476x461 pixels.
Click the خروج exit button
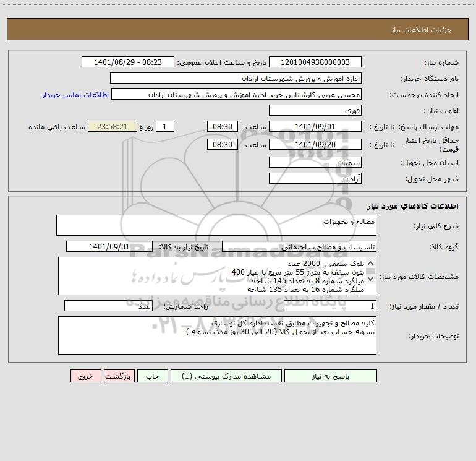[x=85, y=376]
